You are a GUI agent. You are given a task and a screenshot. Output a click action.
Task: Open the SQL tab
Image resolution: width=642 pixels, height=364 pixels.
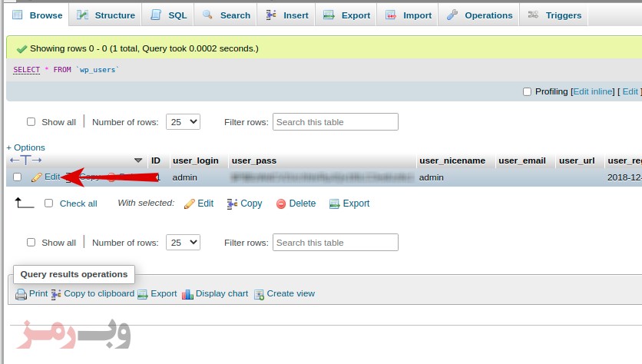click(168, 15)
